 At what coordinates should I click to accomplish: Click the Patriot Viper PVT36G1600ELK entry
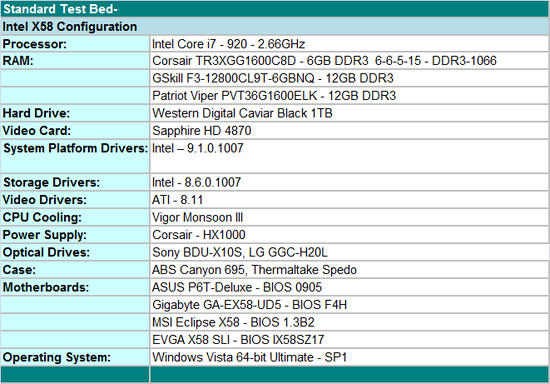(274, 96)
